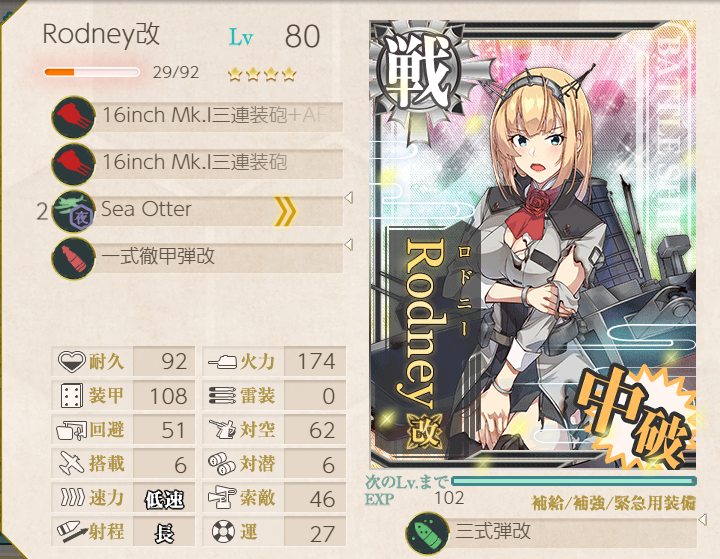Viewport: 720px width, 559px height.
Task: Click the 搭載 aircraft capacity icon
Action: click(72, 463)
